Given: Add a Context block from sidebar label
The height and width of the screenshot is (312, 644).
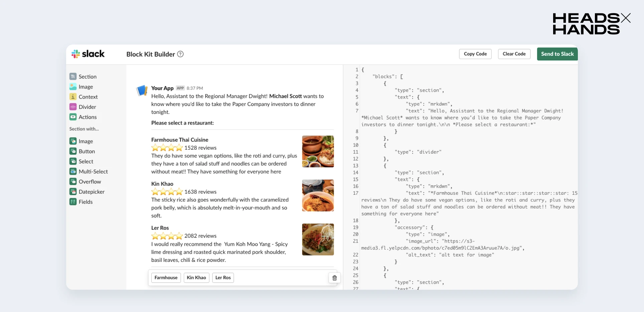Looking at the screenshot, I should pos(88,97).
